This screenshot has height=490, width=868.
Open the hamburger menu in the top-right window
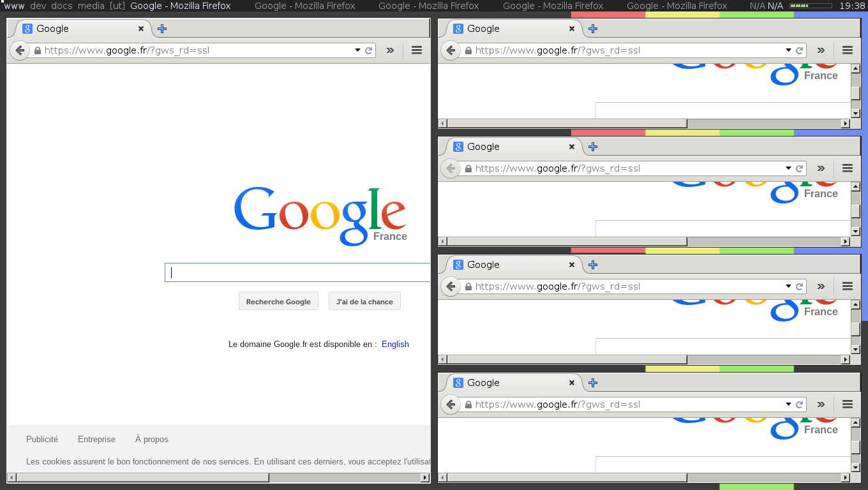(848, 50)
